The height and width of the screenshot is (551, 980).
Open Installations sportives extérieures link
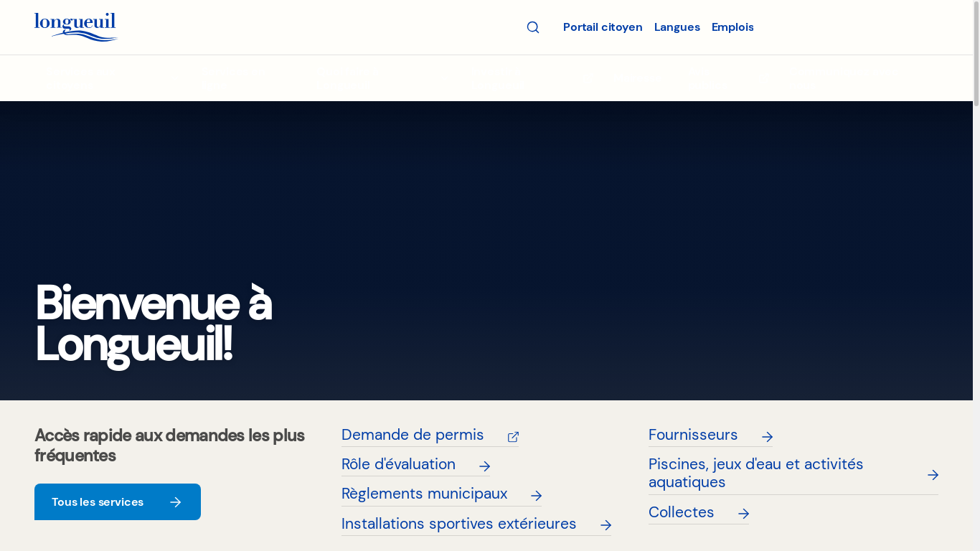(476, 524)
